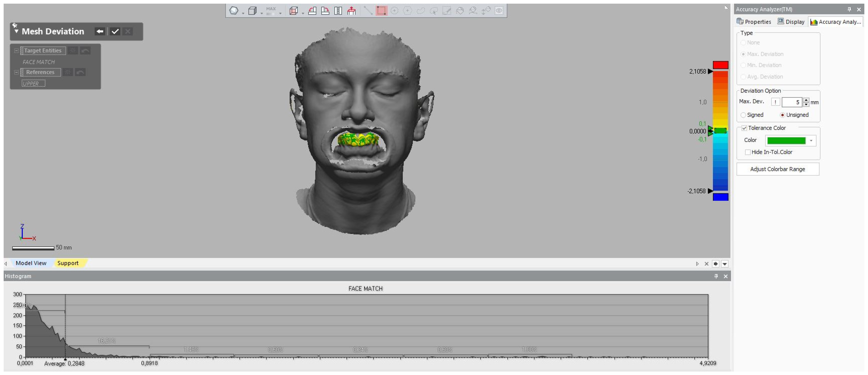The height and width of the screenshot is (375, 868).
Task: Click the green tolerance color swatch
Action: tap(786, 141)
